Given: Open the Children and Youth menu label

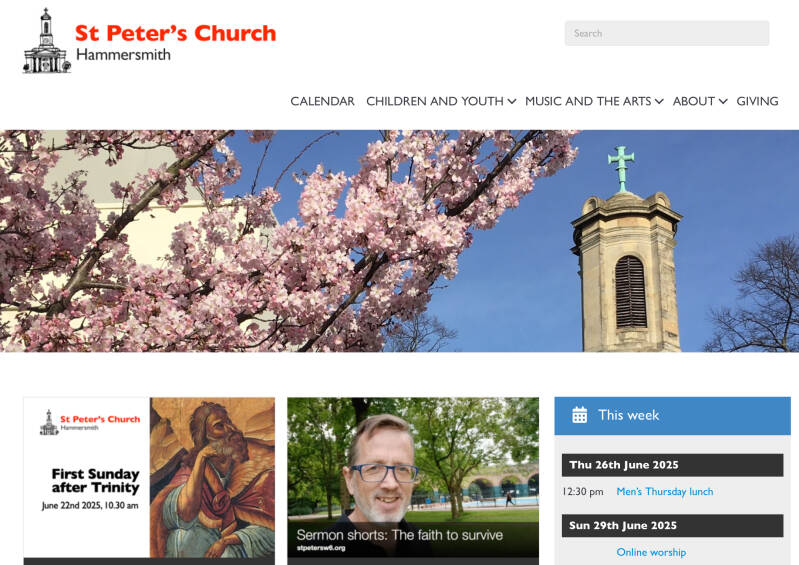Looking at the screenshot, I should point(435,101).
